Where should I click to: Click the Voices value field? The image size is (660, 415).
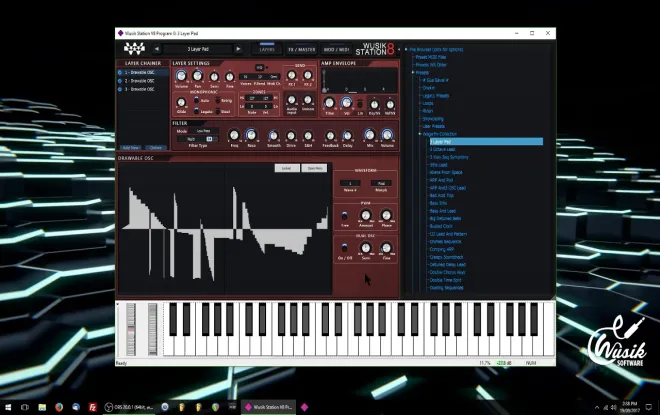[245, 77]
